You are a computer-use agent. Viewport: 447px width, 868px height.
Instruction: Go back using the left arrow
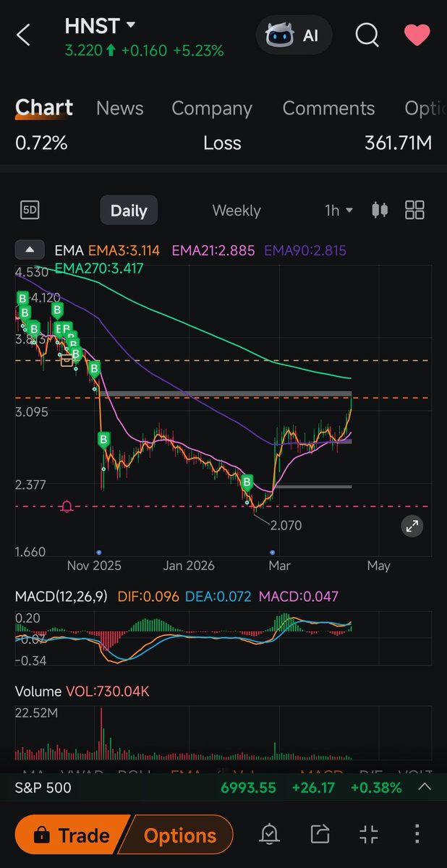(x=23, y=35)
